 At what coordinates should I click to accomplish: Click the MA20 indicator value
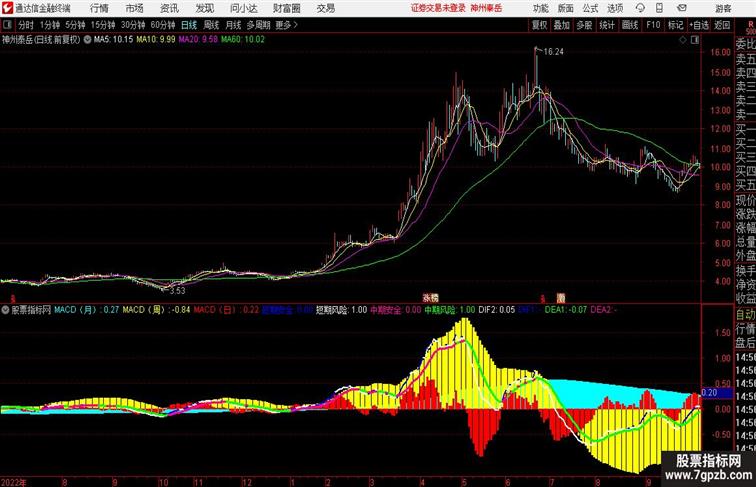click(x=198, y=40)
